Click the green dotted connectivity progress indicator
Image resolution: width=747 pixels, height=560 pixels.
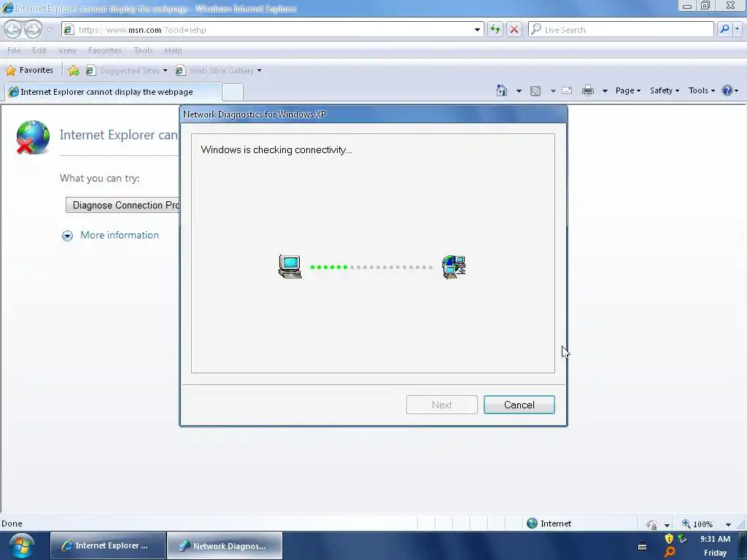coord(371,267)
